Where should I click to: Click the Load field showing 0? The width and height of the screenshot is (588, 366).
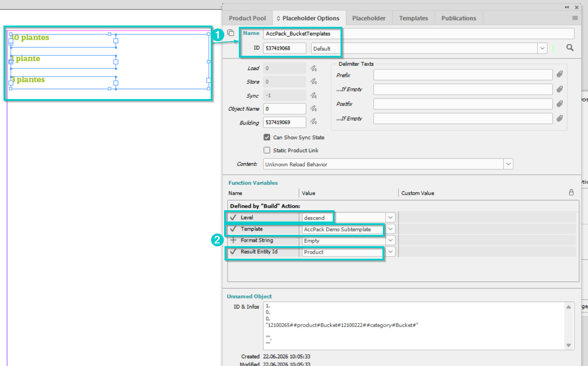284,68
